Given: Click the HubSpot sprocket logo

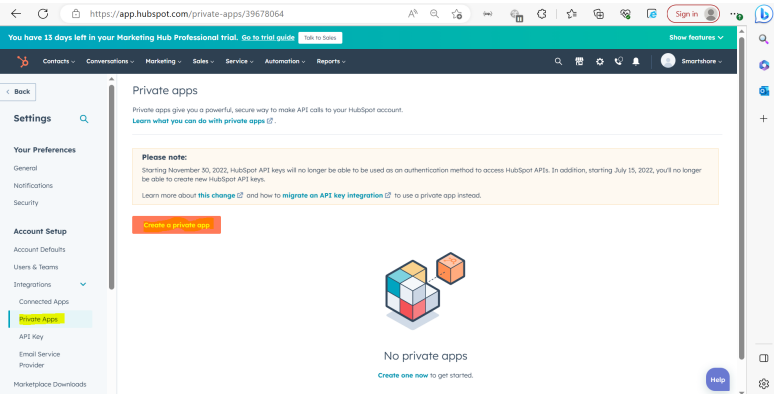Looking at the screenshot, I should tap(23, 61).
